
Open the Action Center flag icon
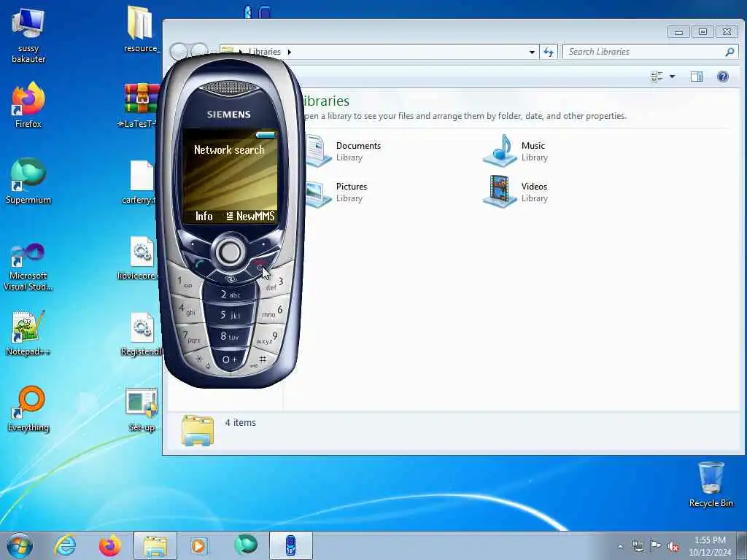click(x=656, y=546)
